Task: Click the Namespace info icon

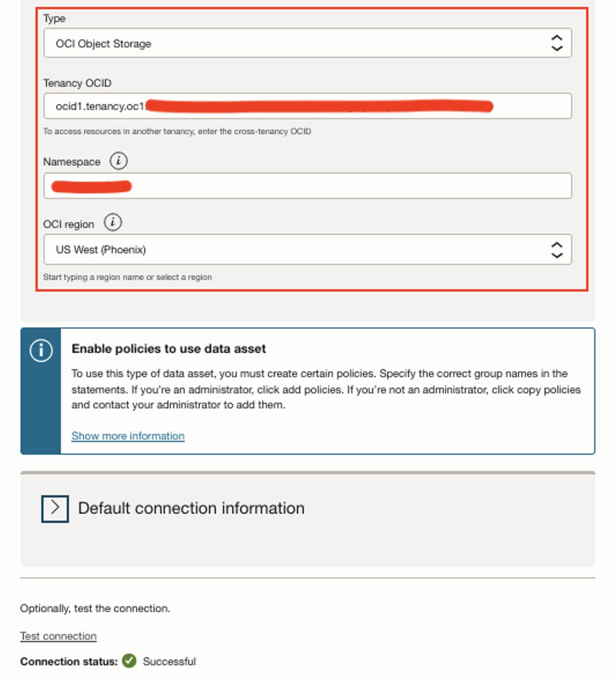Action: [118, 161]
